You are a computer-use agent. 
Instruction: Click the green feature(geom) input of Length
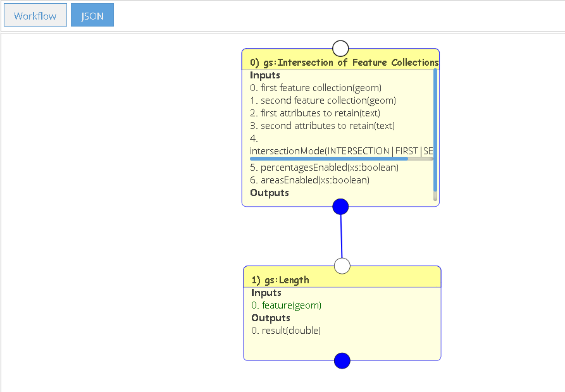(x=286, y=305)
